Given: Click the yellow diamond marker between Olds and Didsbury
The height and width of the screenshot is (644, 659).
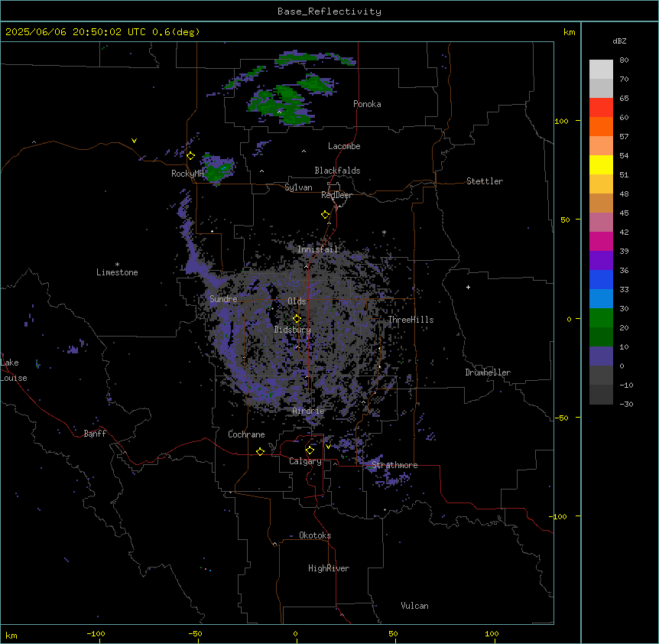Looking at the screenshot, I should [297, 318].
